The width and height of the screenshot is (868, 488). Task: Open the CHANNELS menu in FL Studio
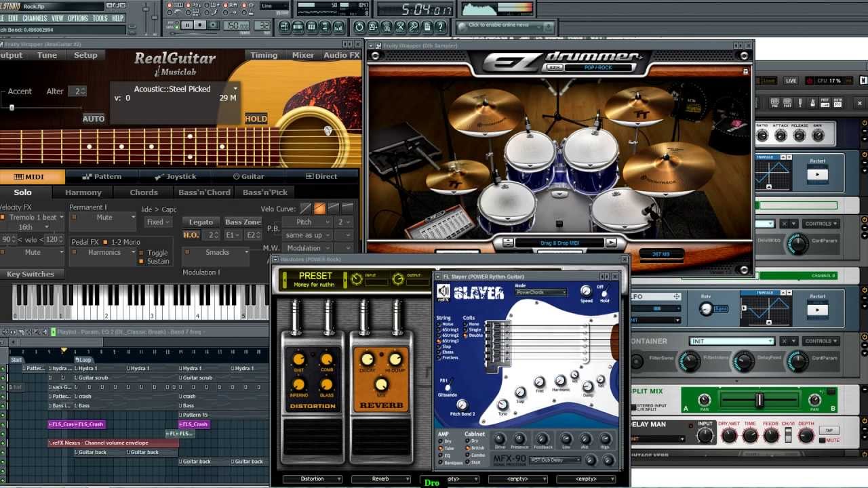pyautogui.click(x=35, y=18)
